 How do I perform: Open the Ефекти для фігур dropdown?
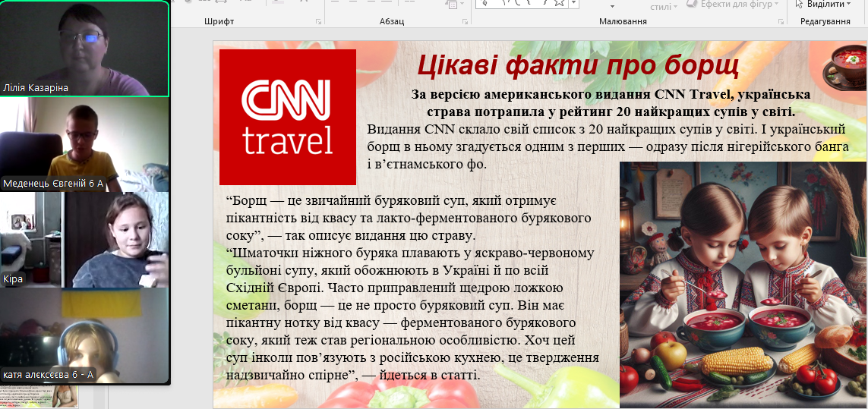[733, 4]
